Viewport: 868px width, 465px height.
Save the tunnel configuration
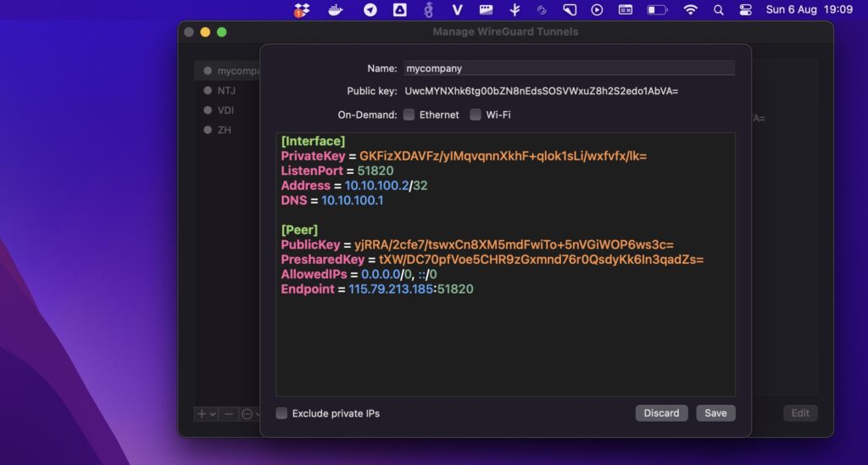pyautogui.click(x=715, y=413)
